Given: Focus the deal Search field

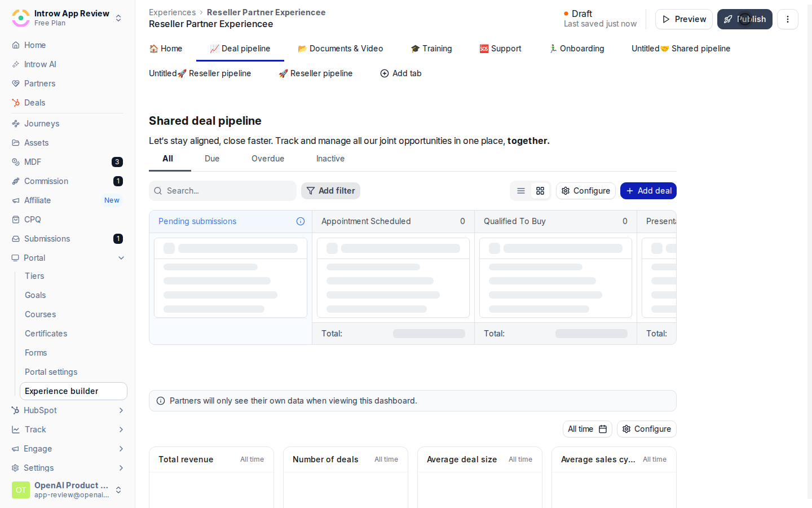Looking at the screenshot, I should [x=223, y=191].
